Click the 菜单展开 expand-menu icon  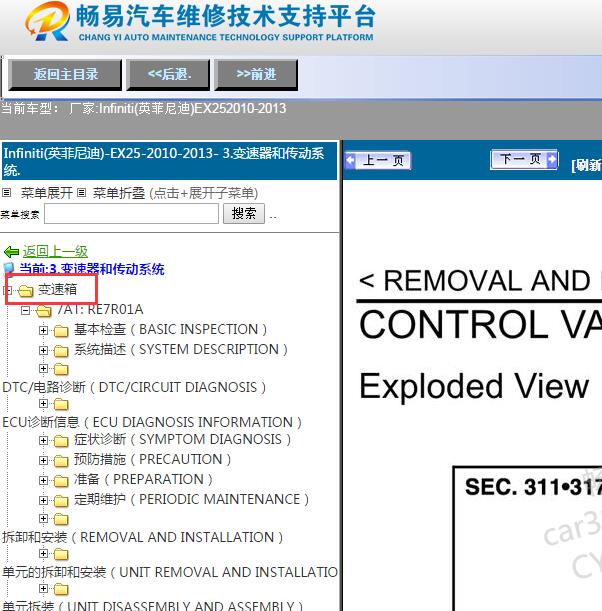pyautogui.click(x=7, y=192)
